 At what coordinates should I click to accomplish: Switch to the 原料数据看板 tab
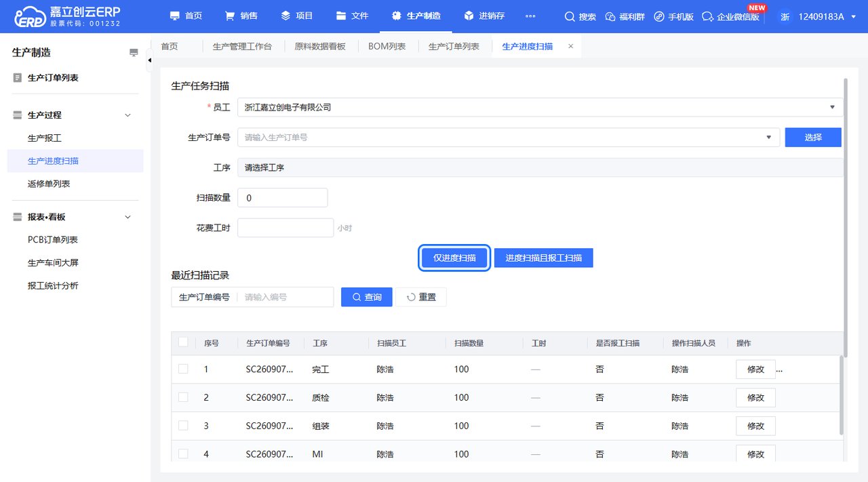coord(320,46)
